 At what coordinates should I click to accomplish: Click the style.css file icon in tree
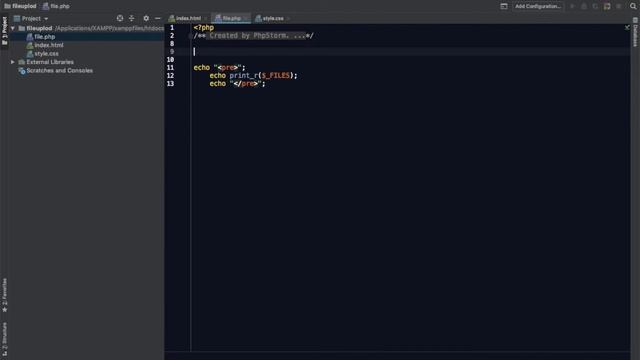(30, 54)
